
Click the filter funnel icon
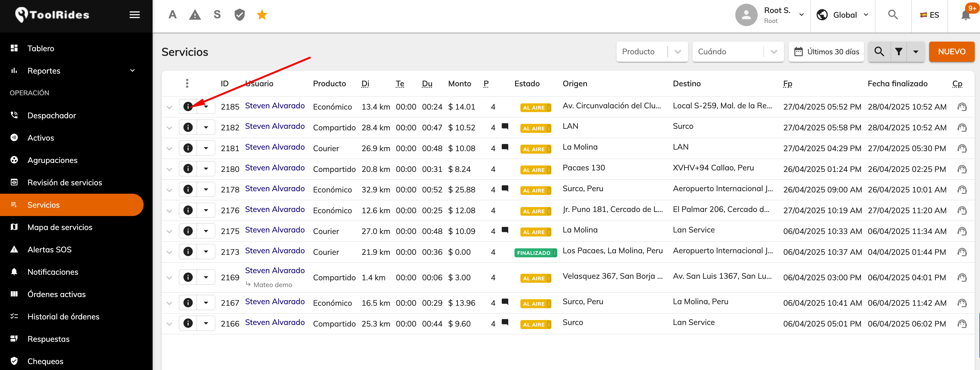[x=898, y=52]
